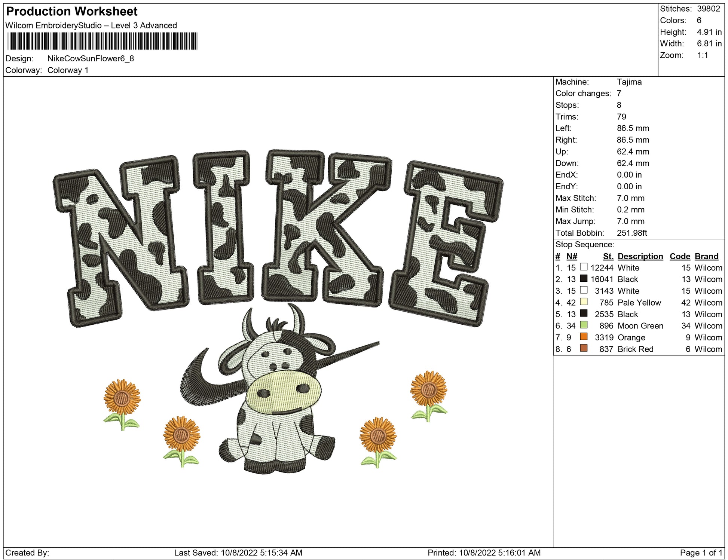Click the design name NikeCowSunFlower6_8
The height and width of the screenshot is (560, 728).
pyautogui.click(x=91, y=59)
